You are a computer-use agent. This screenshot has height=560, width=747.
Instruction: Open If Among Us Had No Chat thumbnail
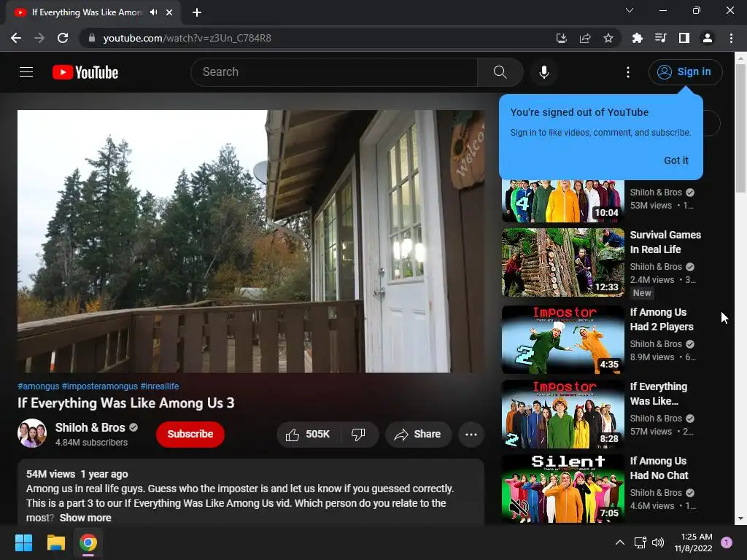562,489
